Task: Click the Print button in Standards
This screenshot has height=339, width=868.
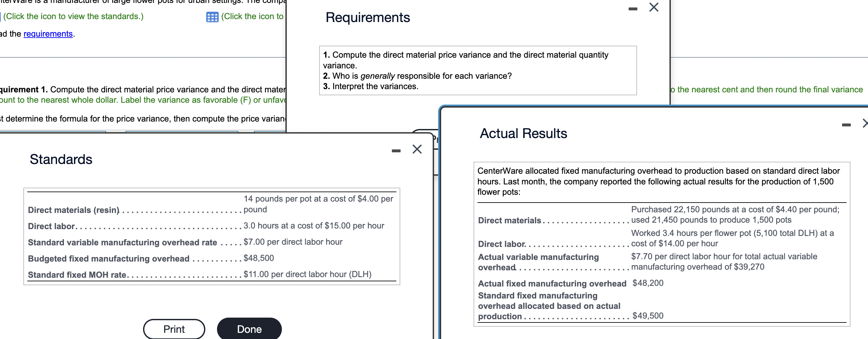Action: pyautogui.click(x=174, y=329)
